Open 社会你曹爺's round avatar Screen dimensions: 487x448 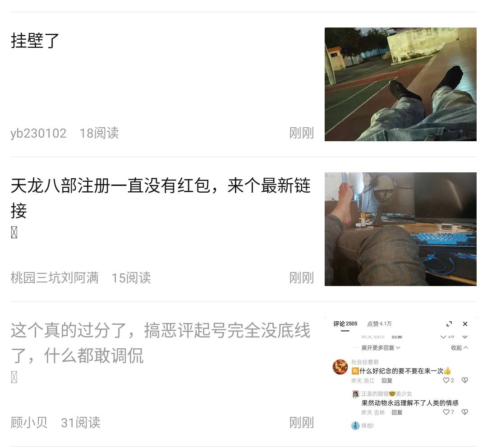[340, 367]
